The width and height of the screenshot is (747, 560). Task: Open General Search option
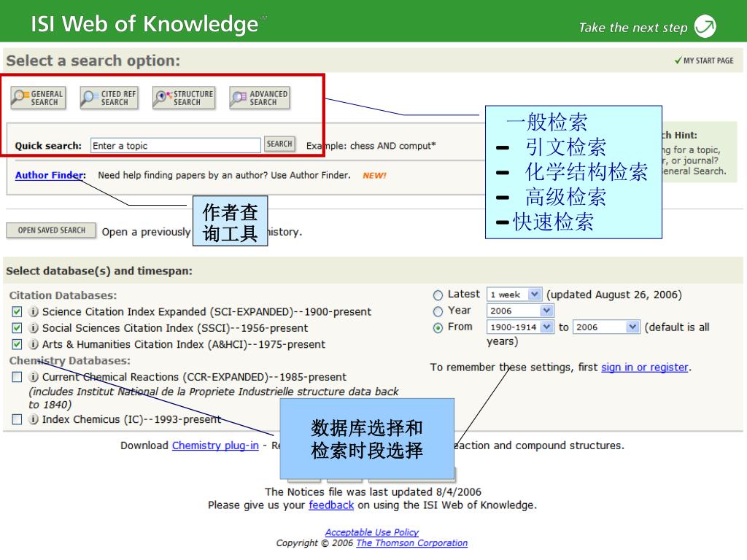tap(38, 98)
